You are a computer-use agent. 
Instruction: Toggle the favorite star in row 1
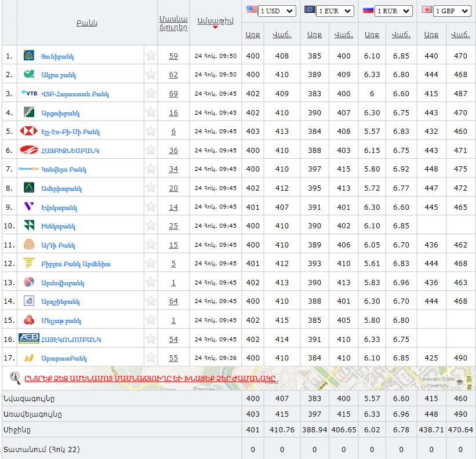151,56
